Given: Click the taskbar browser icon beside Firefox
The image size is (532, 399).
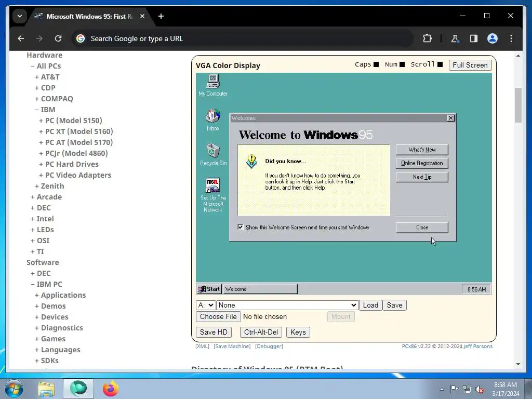Looking at the screenshot, I should click(x=78, y=389).
